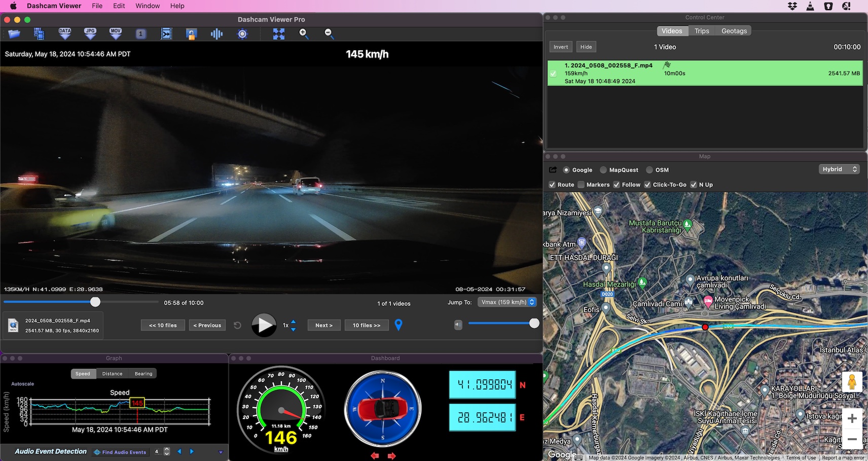Toggle the Click-To-Go checkbox

pyautogui.click(x=647, y=185)
